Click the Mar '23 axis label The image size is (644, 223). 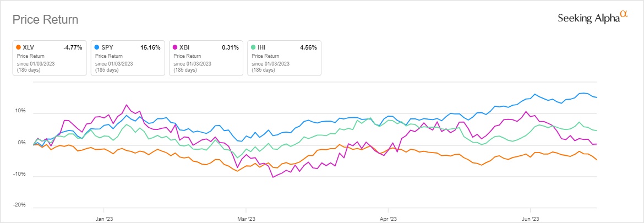[246, 219]
